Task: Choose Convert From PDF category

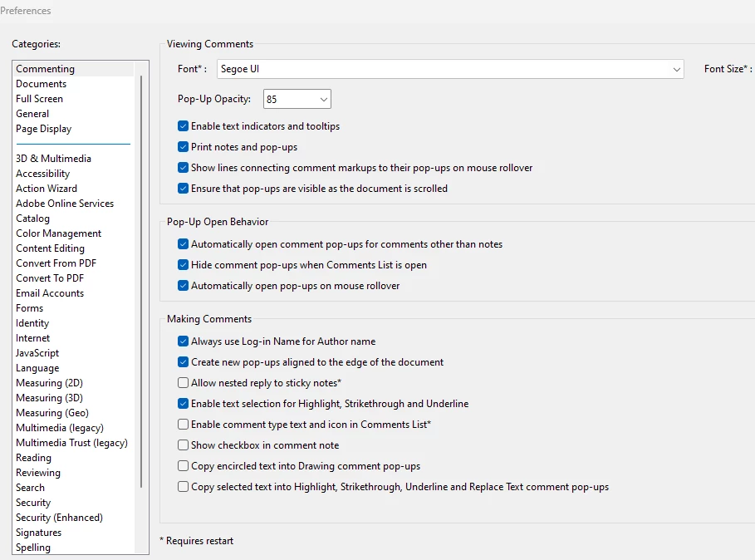Action: pos(74,263)
